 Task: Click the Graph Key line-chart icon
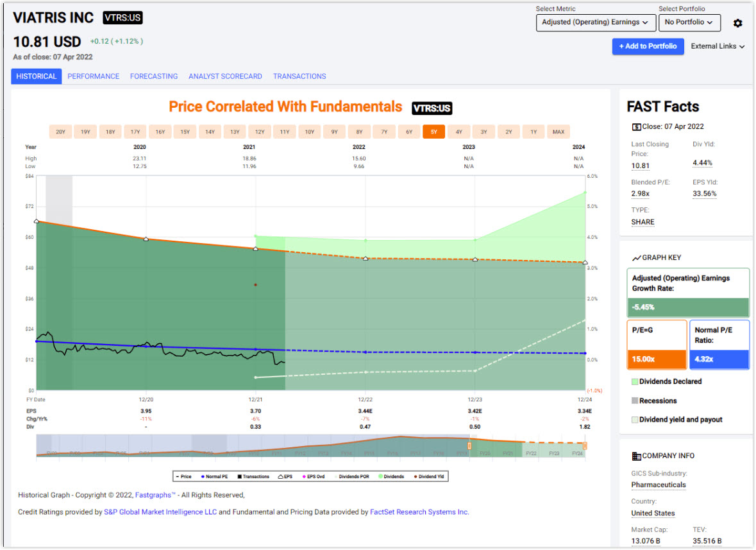(x=637, y=257)
